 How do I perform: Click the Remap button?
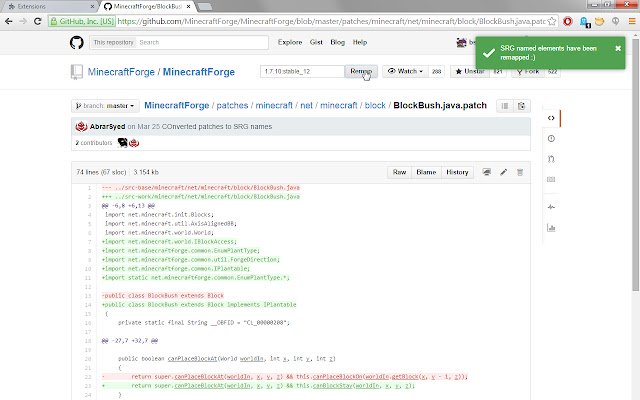(361, 71)
